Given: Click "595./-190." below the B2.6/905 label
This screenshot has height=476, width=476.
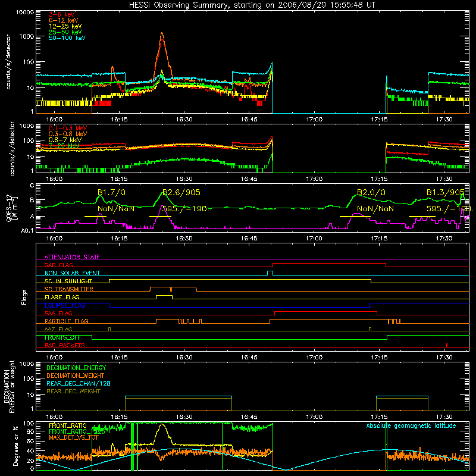Looking at the screenshot, I should tap(185, 209).
